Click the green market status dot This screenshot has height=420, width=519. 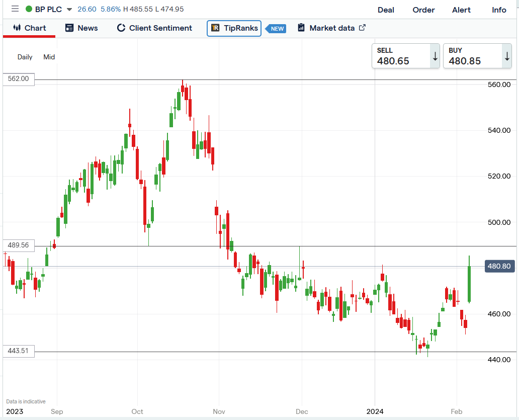pyautogui.click(x=29, y=9)
